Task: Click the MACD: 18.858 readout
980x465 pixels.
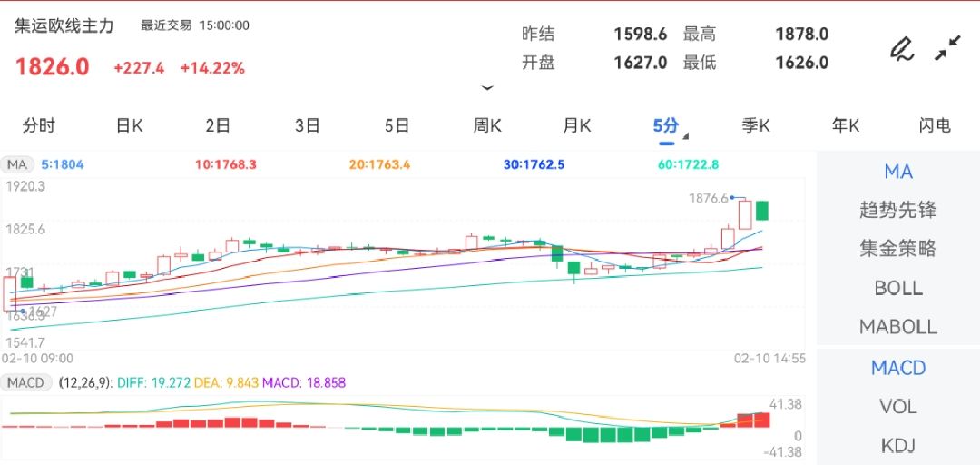Action: click(304, 382)
